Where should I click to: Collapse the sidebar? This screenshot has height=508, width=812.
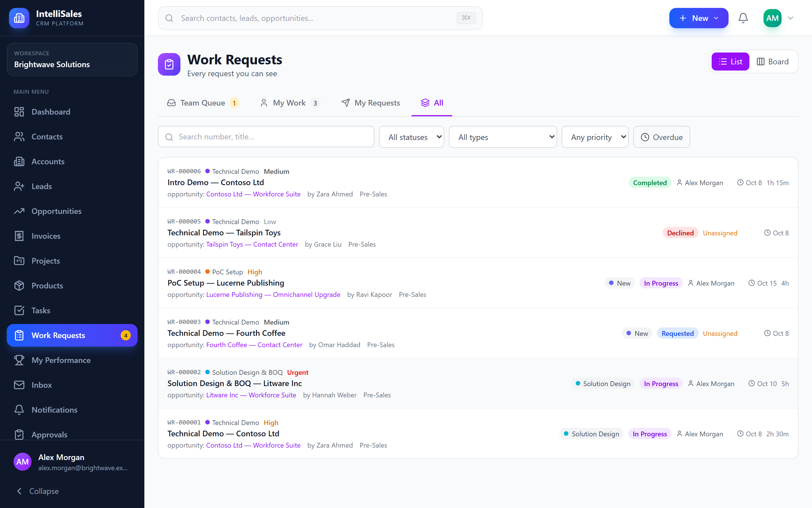(x=37, y=491)
